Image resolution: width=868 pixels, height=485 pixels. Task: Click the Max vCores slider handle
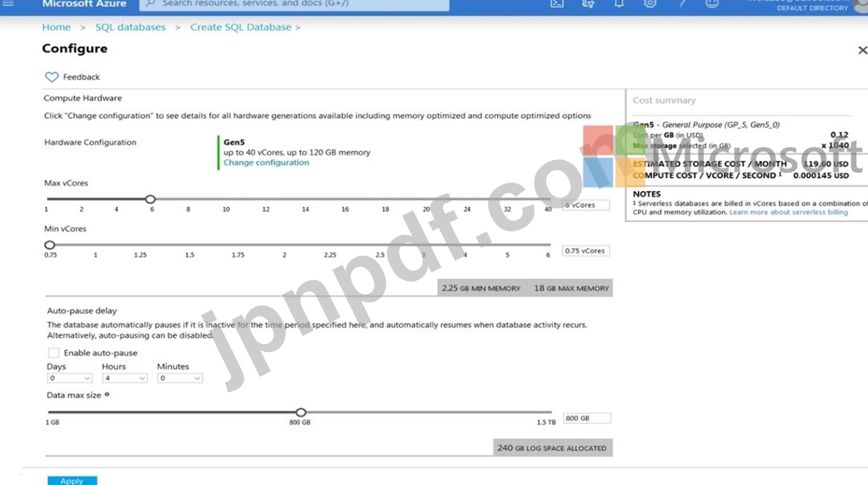tap(150, 199)
